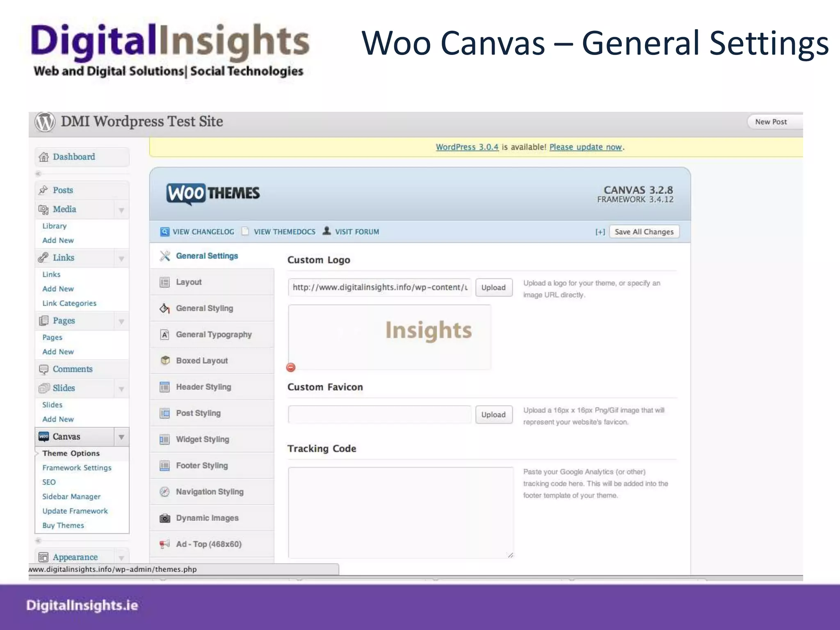The image size is (840, 630).
Task: Collapse the Canvas menu arrow
Action: point(121,437)
